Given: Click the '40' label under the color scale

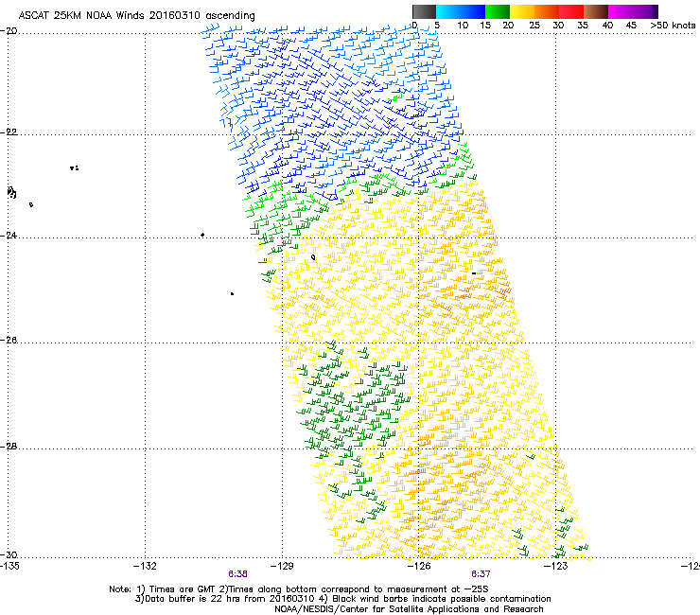Looking at the screenshot, I should 607,25.
